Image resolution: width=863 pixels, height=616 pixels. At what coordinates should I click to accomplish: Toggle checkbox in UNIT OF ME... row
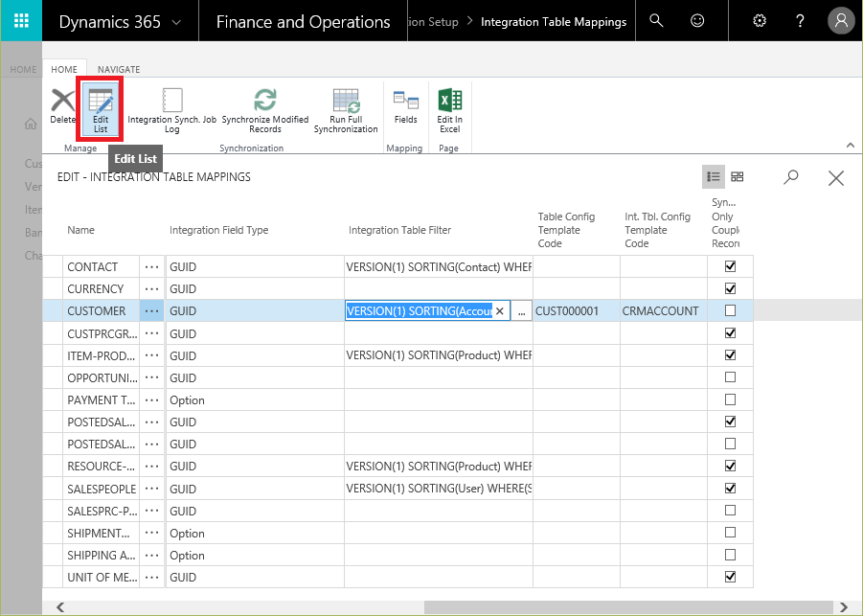(x=731, y=577)
